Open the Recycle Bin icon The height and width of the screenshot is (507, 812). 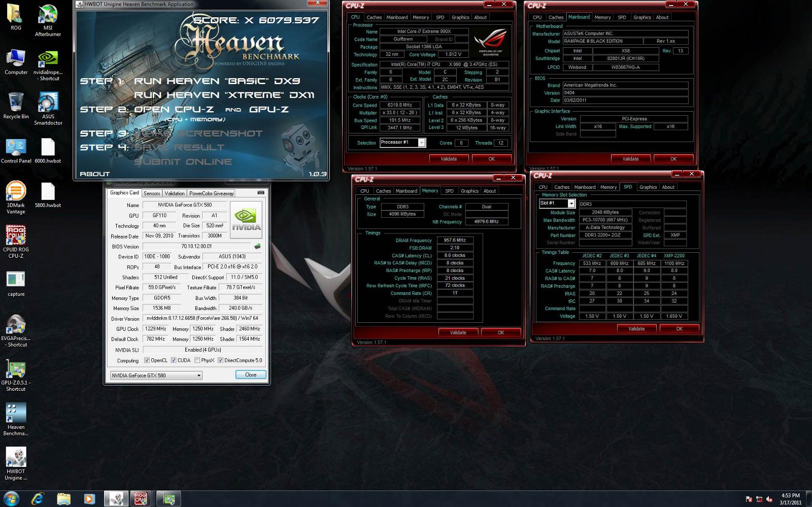(x=16, y=106)
